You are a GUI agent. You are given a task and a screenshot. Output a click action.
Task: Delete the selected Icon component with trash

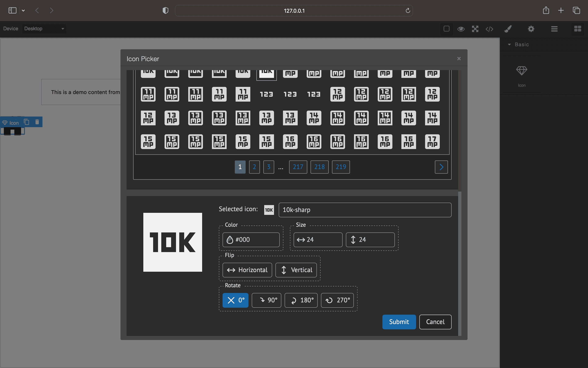(x=37, y=122)
